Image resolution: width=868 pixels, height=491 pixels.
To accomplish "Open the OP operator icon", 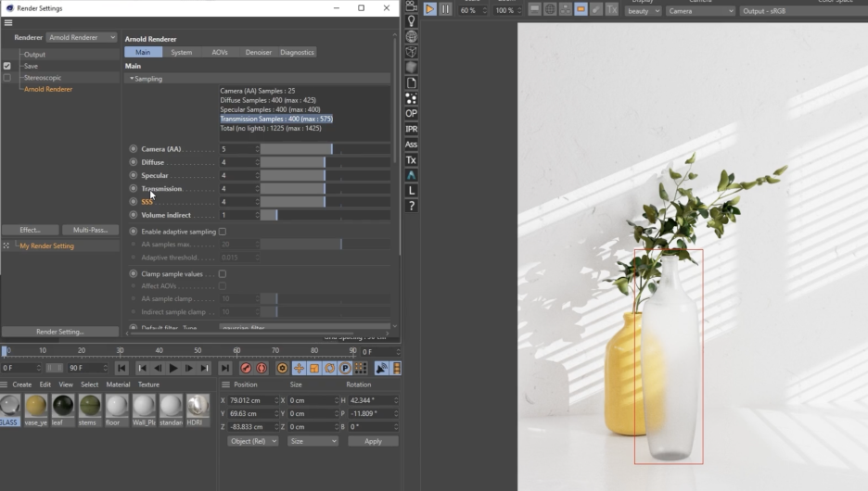I will tap(412, 113).
